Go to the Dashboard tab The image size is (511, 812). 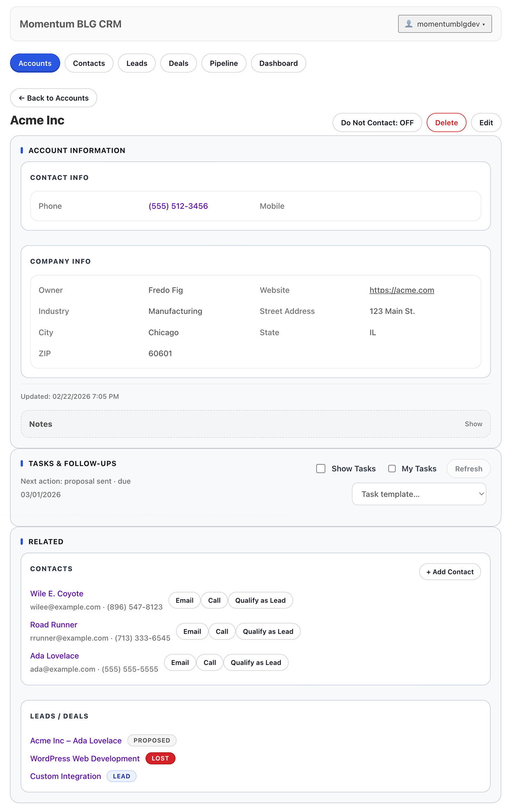pyautogui.click(x=278, y=63)
